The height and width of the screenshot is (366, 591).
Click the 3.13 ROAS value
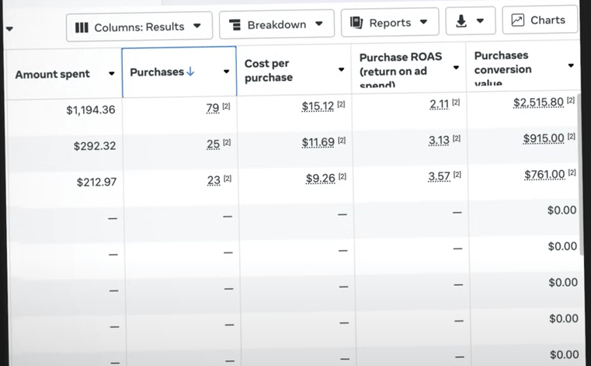(x=439, y=140)
